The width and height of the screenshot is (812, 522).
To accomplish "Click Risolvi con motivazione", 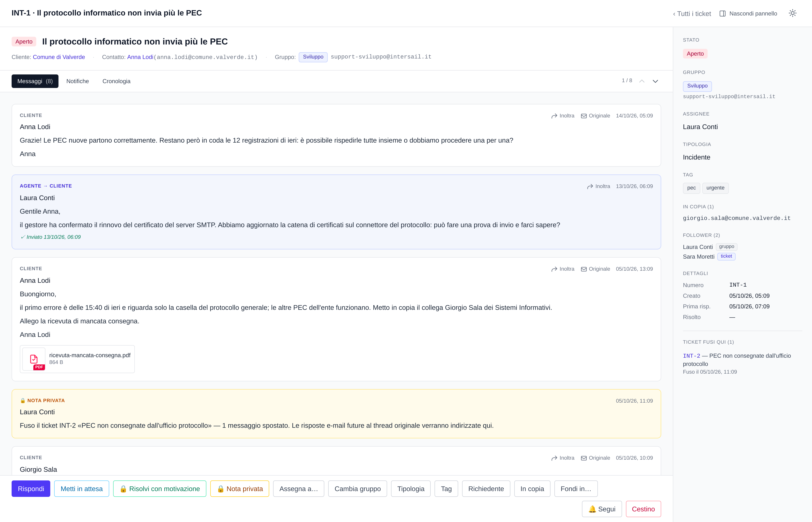I will pos(160,488).
